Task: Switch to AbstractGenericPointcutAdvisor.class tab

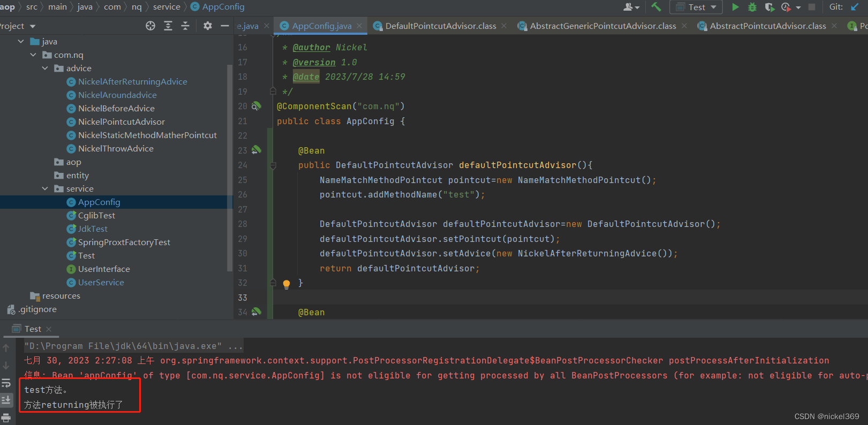Action: 602,26
